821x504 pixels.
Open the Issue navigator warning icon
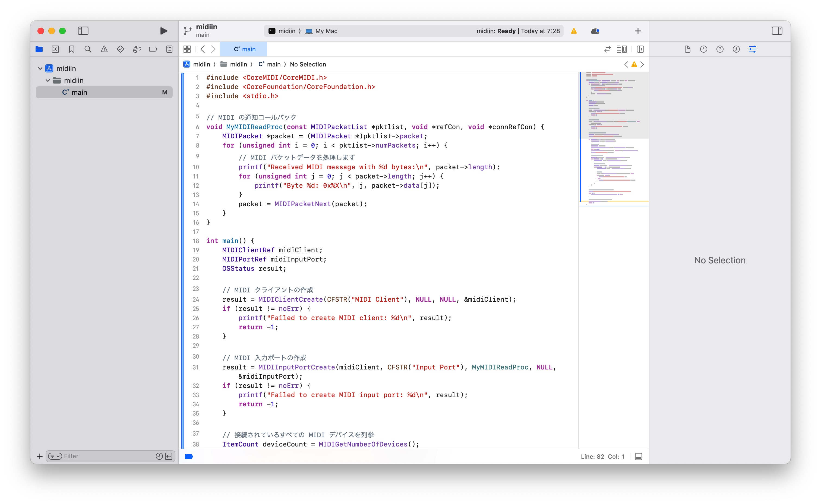[104, 49]
